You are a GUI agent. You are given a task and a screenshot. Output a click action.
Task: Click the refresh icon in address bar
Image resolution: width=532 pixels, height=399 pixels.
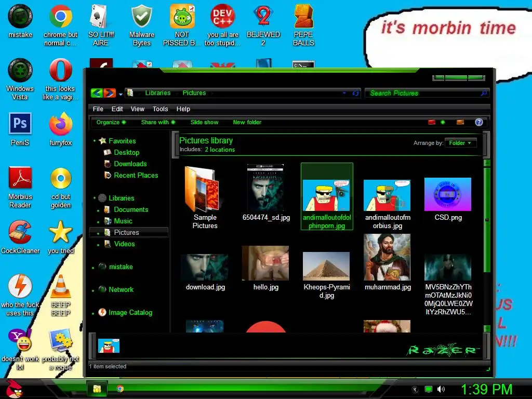355,93
